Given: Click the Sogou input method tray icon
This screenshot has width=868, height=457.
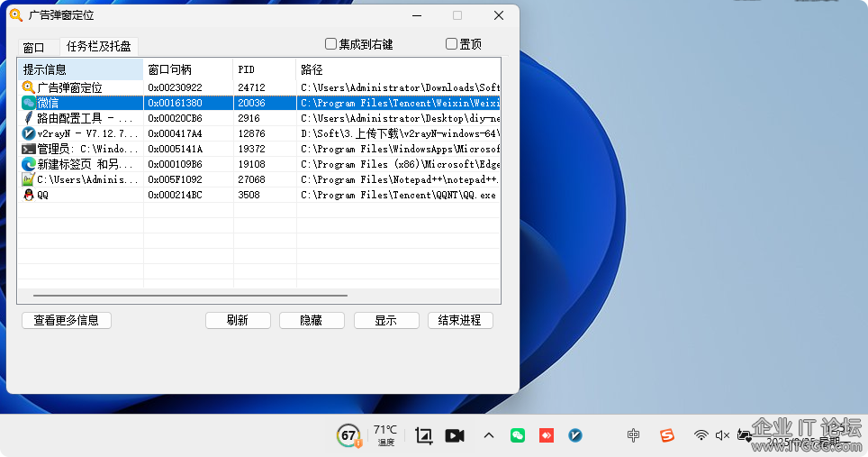Looking at the screenshot, I should pos(667,435).
